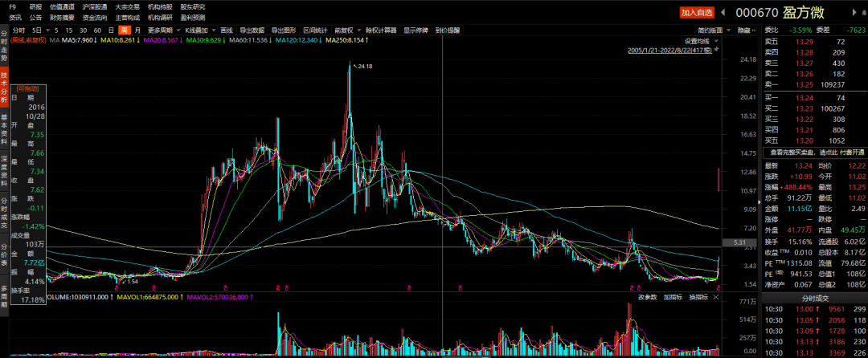This screenshot has width=868, height=358.
Task: Open 资金流向 menu item
Action: [94, 18]
